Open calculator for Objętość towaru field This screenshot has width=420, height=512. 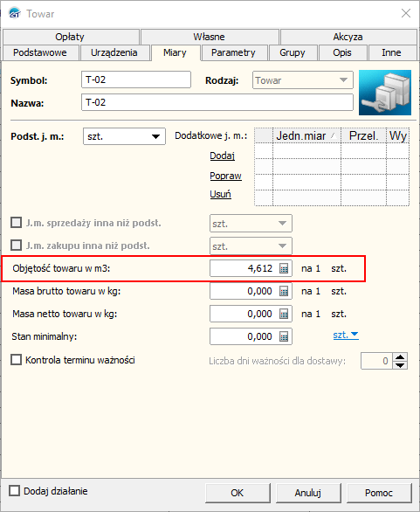284,268
